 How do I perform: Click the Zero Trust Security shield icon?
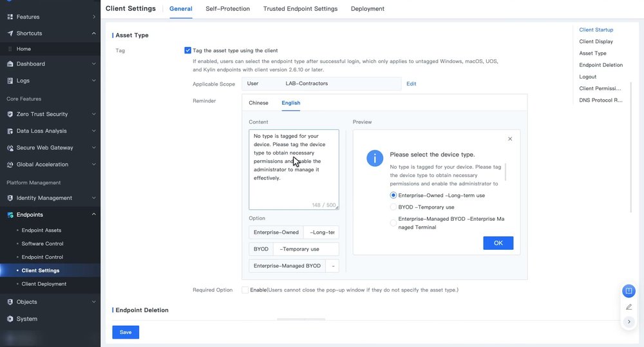point(10,114)
